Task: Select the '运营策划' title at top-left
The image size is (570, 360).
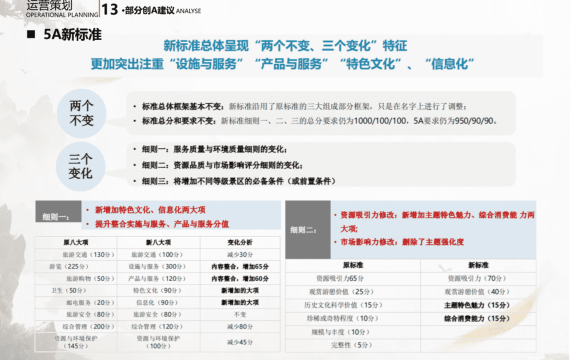Action: point(49,5)
